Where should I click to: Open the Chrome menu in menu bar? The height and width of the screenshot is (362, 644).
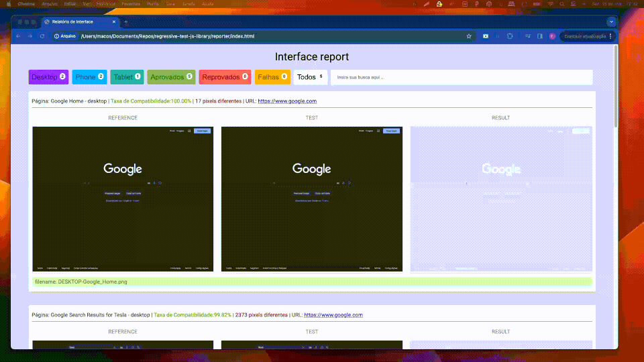[x=26, y=4]
